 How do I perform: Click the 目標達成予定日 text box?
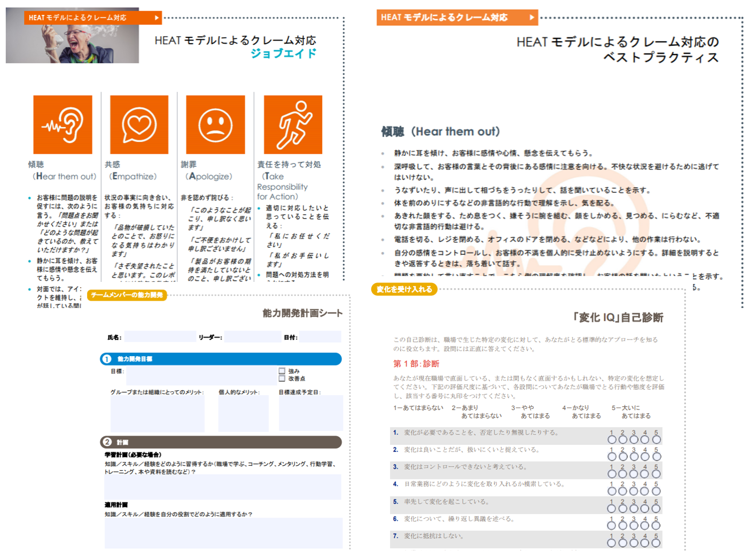[x=310, y=413]
